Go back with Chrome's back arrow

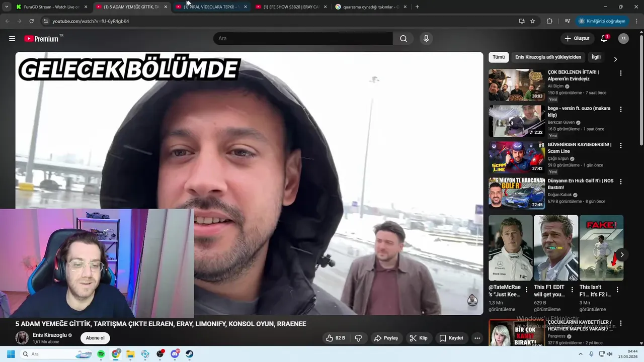[7, 21]
